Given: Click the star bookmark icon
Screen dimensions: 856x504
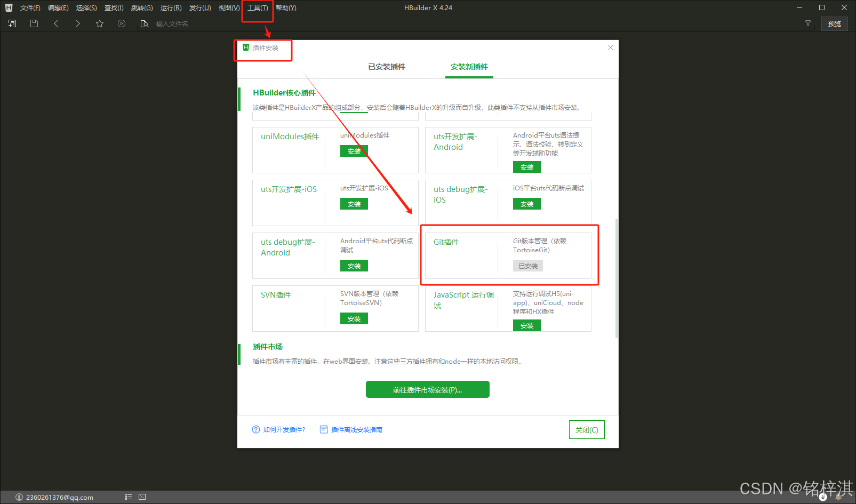Looking at the screenshot, I should [x=100, y=23].
